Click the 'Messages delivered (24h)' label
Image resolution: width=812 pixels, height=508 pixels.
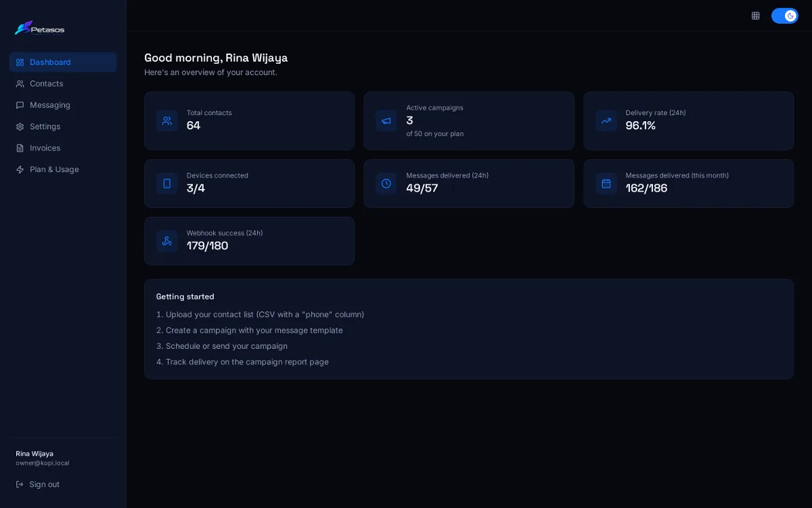pos(447,175)
